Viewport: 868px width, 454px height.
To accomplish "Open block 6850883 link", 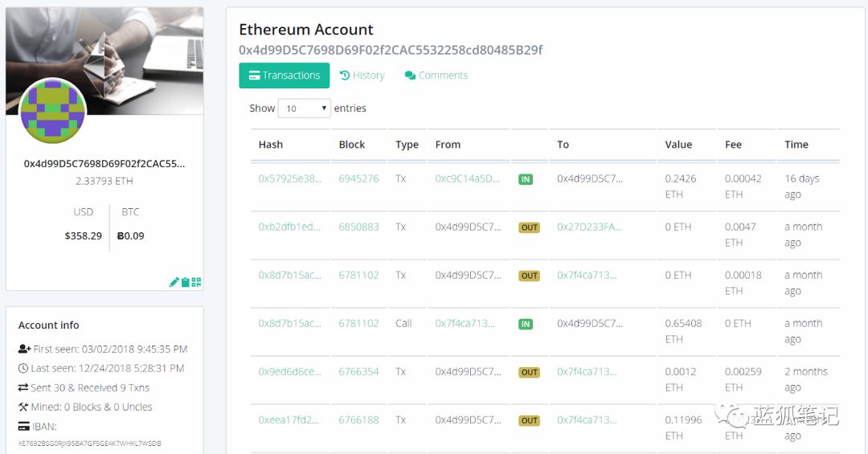I will (x=358, y=227).
